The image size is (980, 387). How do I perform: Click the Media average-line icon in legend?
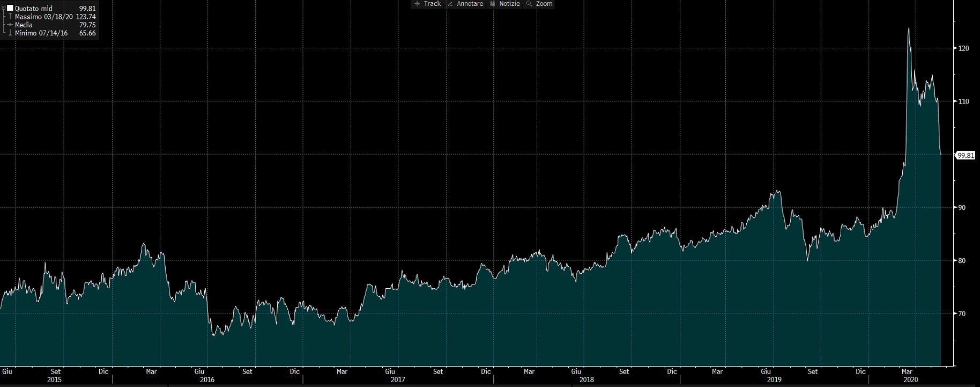pos(10,25)
